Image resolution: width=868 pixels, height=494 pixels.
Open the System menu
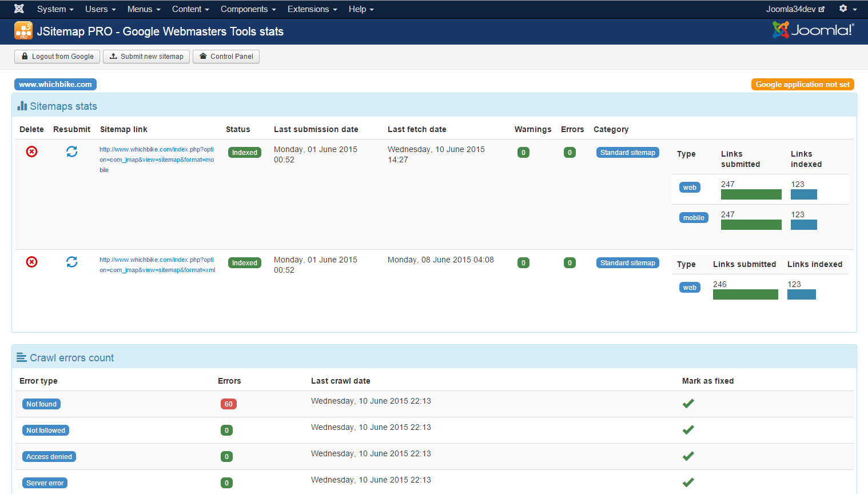pyautogui.click(x=55, y=9)
